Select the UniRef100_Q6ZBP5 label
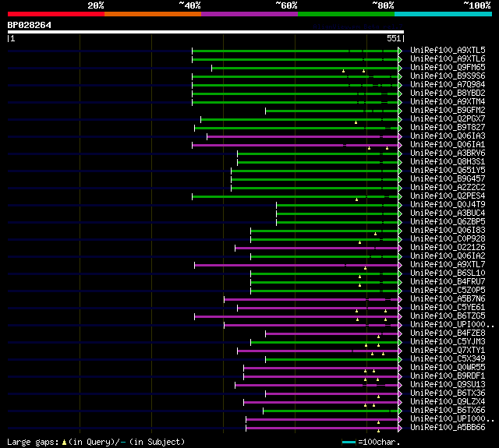The image size is (499, 448). 448,222
